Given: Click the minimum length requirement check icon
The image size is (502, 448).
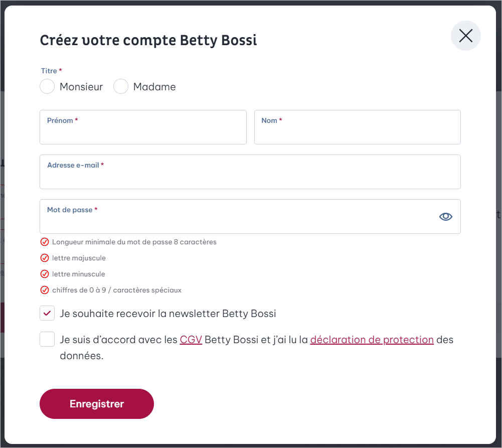Looking at the screenshot, I should (x=45, y=242).
